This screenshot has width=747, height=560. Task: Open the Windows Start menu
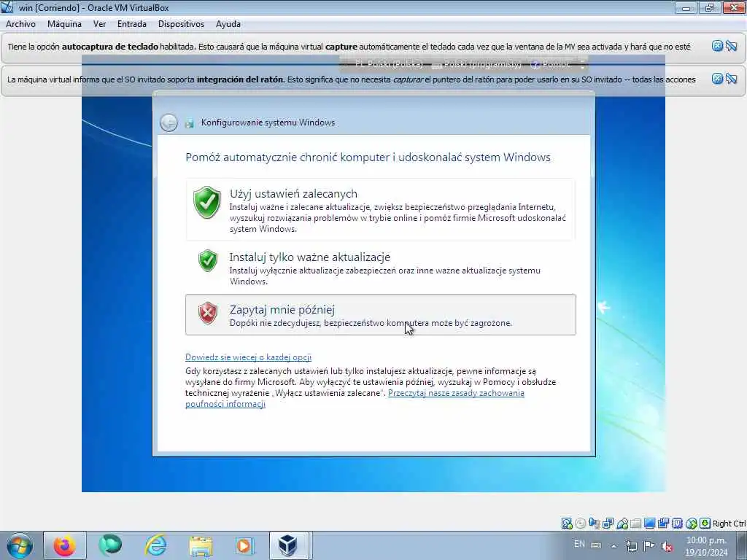click(x=20, y=545)
